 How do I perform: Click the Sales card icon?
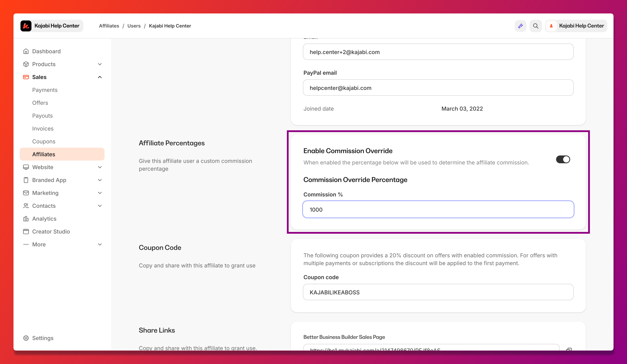tap(26, 77)
